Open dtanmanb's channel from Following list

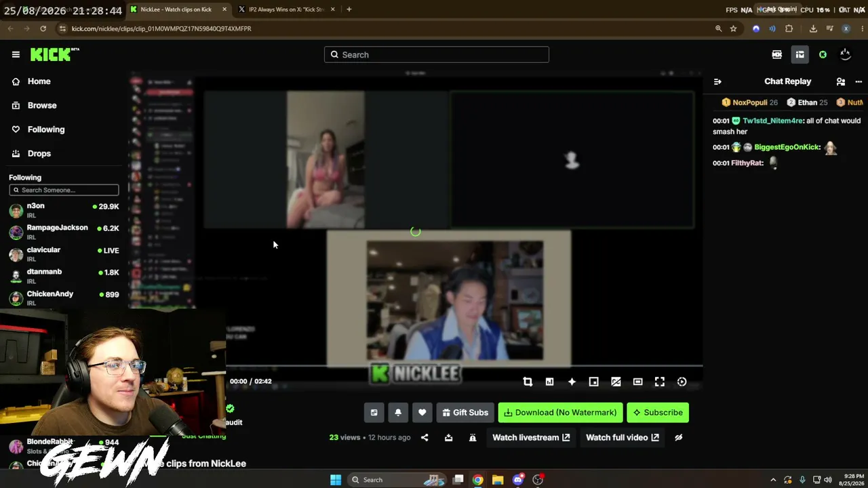(64, 276)
